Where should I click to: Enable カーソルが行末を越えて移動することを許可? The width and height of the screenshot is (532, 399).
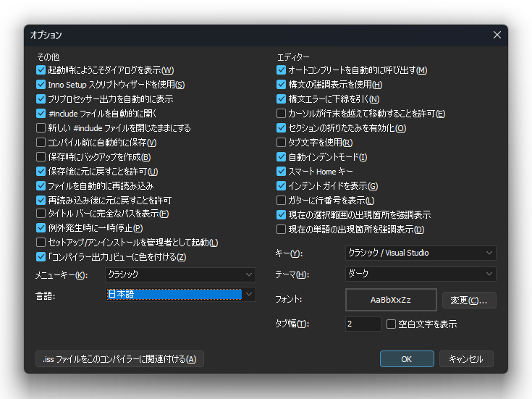pyautogui.click(x=281, y=114)
